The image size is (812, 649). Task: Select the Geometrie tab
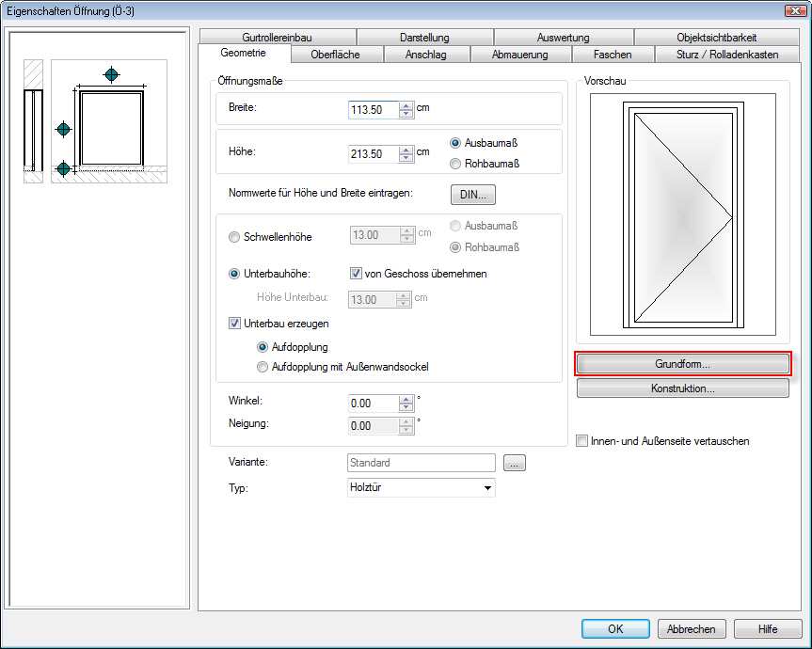point(244,53)
